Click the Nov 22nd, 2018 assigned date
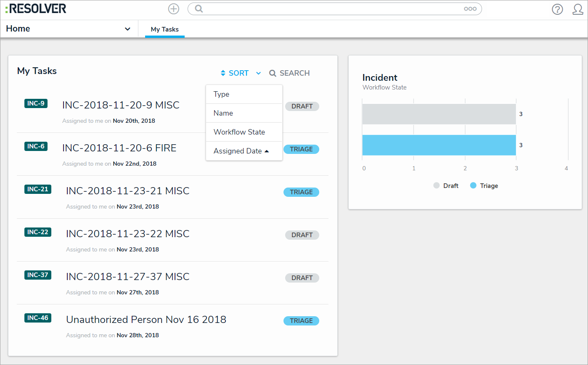This screenshot has height=365, width=588. pos(135,164)
